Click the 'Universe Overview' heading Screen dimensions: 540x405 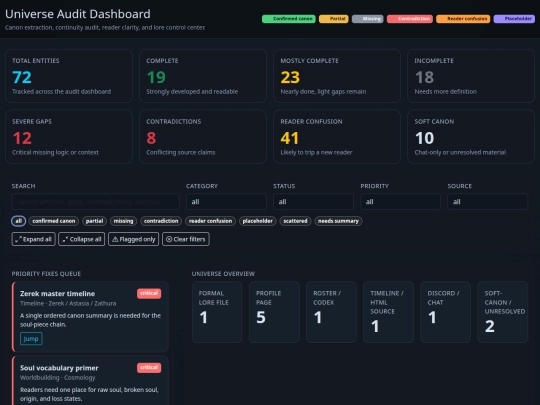223,274
